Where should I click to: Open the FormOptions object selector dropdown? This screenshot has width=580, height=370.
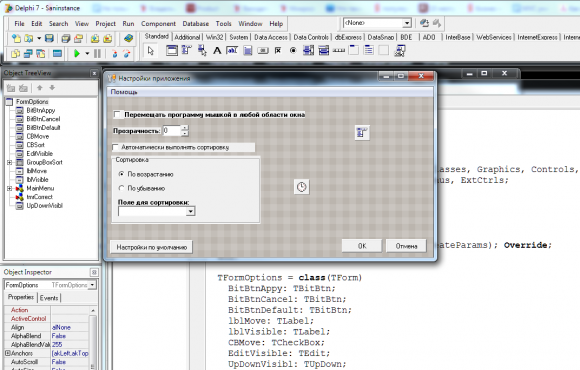(92, 285)
